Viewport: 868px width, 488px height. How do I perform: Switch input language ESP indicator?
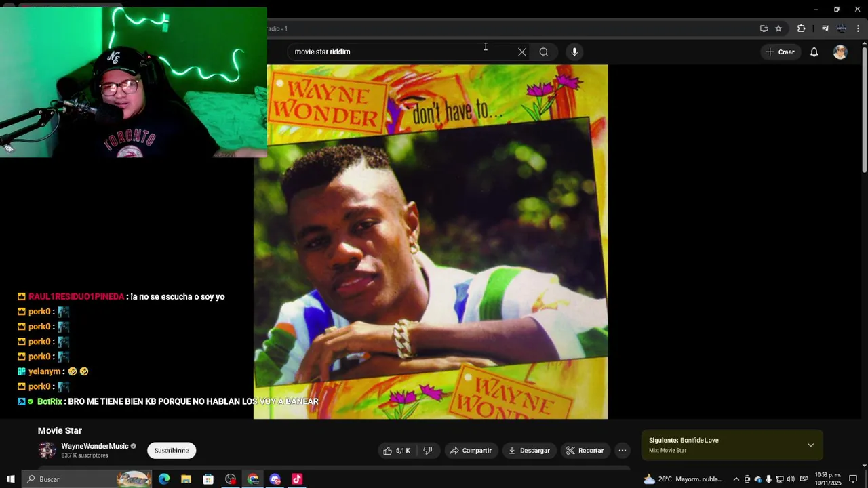pos(804,479)
